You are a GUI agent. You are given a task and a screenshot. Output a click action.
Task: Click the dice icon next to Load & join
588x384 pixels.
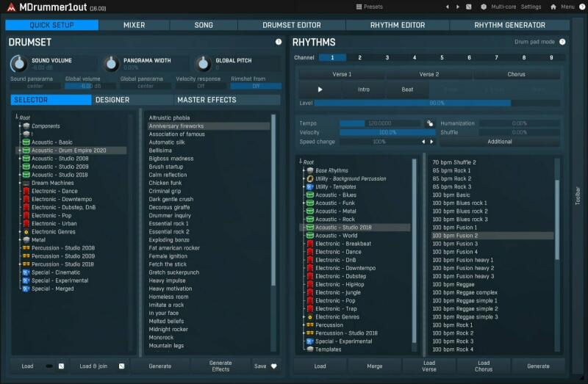121,366
